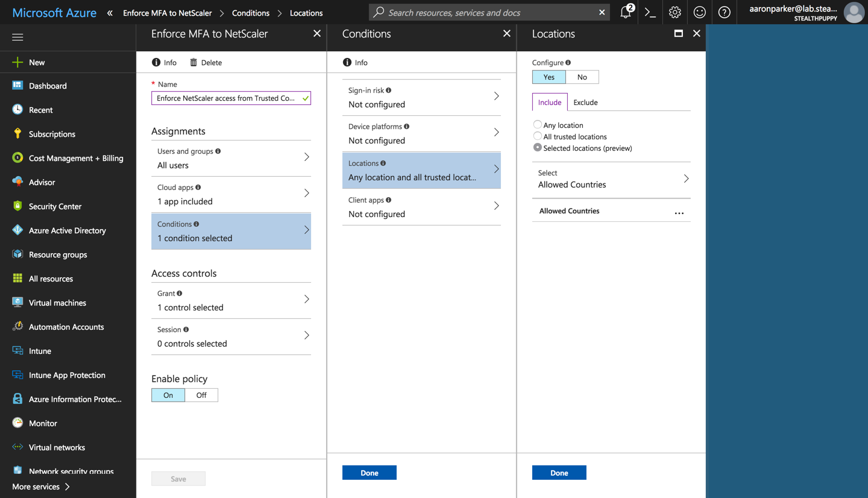This screenshot has height=498, width=868.
Task: Set Configure to Yes
Action: pos(549,77)
